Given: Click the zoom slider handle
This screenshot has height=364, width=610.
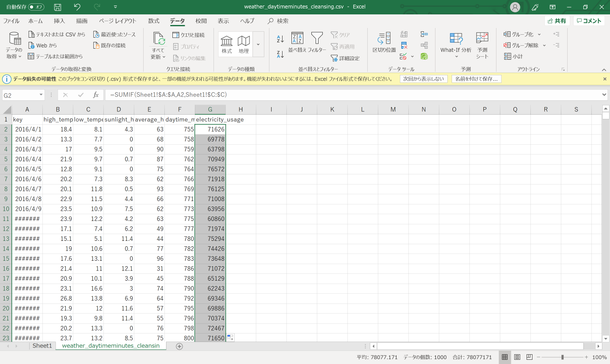Looking at the screenshot, I should [x=563, y=357].
